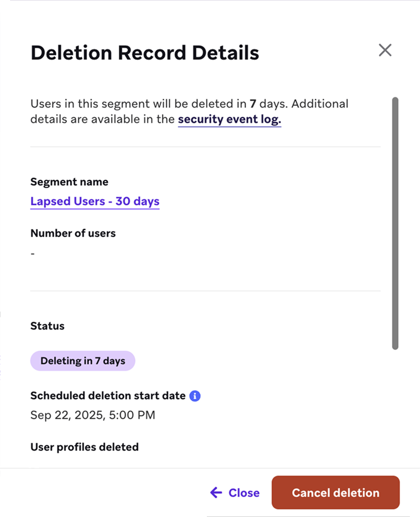Click the Segment name label
Screen dimensions: 420x517
pyautogui.click(x=69, y=182)
